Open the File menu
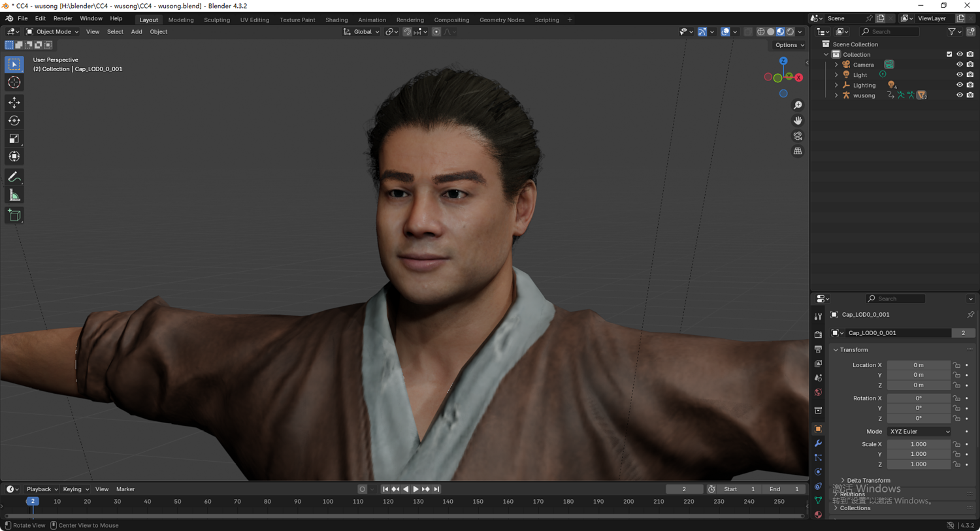 click(x=22, y=19)
